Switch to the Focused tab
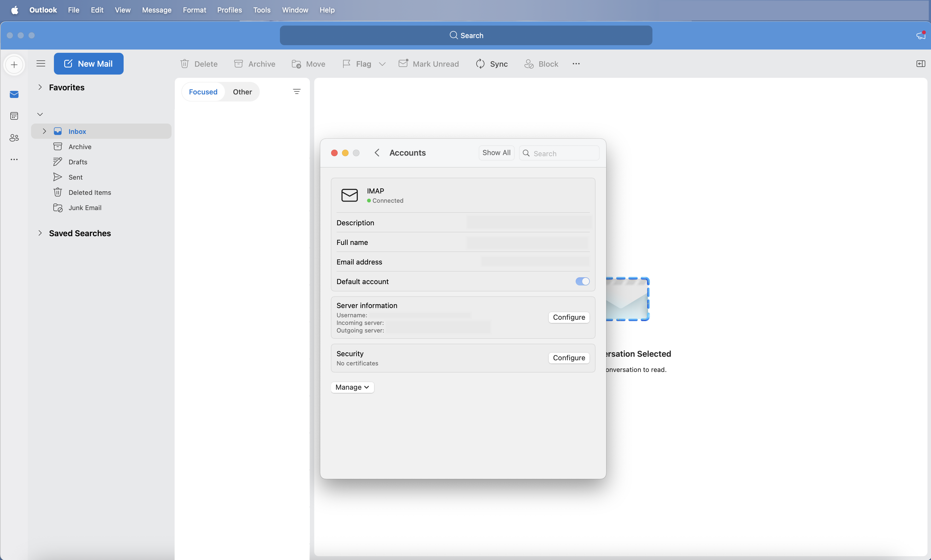Screen dimensions: 931x560 [x=203, y=92]
